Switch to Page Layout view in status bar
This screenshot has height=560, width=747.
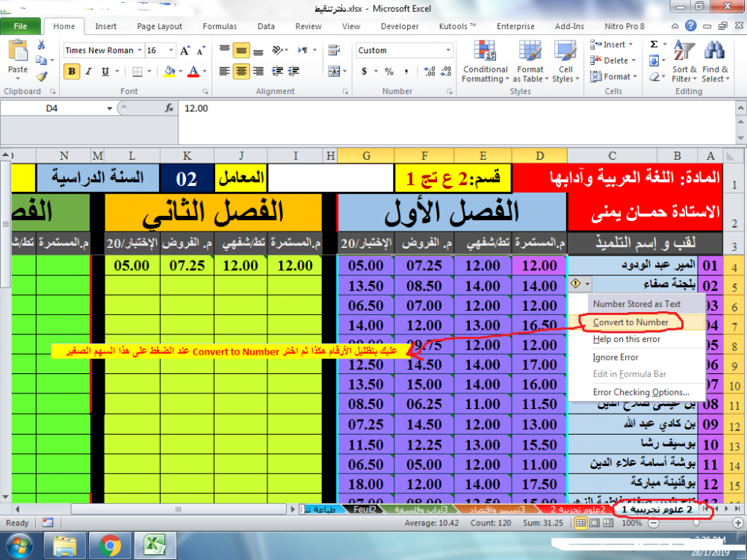(595, 523)
